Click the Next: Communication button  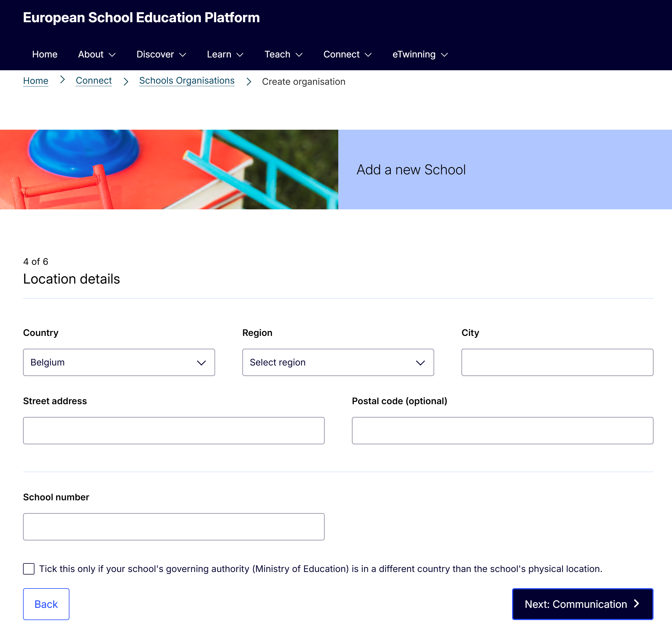click(582, 604)
